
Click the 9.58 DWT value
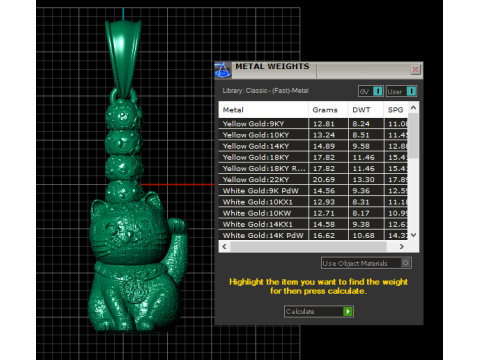coord(361,146)
